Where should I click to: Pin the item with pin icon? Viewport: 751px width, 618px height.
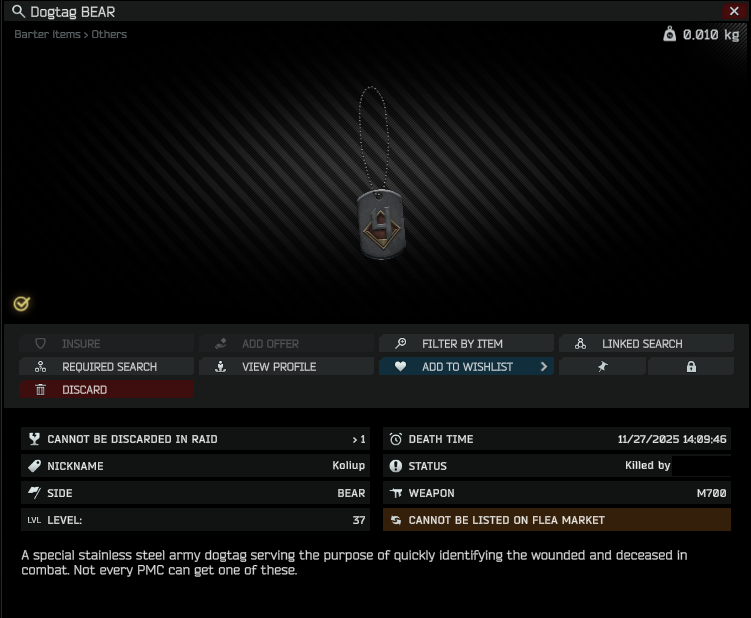(x=603, y=366)
